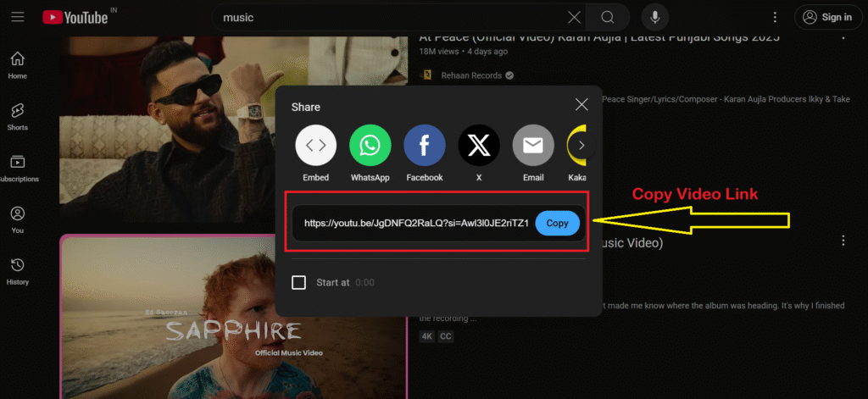The width and height of the screenshot is (868, 399).
Task: Click the search magnifier button
Action: point(607,18)
